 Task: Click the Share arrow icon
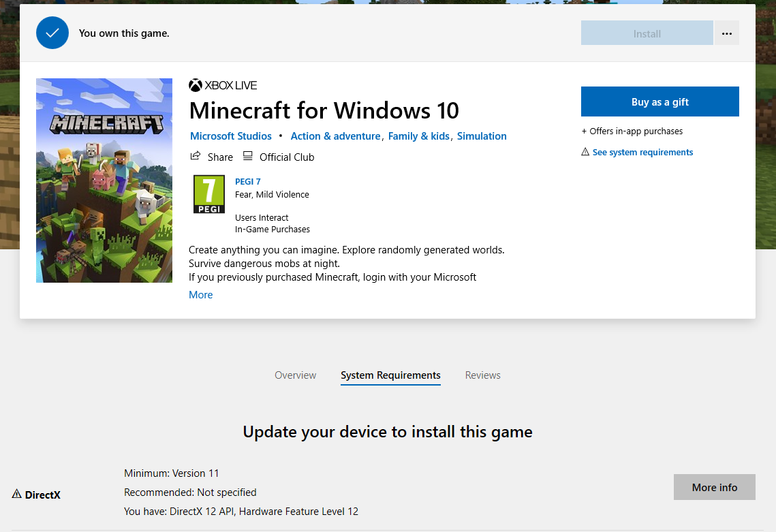point(196,157)
